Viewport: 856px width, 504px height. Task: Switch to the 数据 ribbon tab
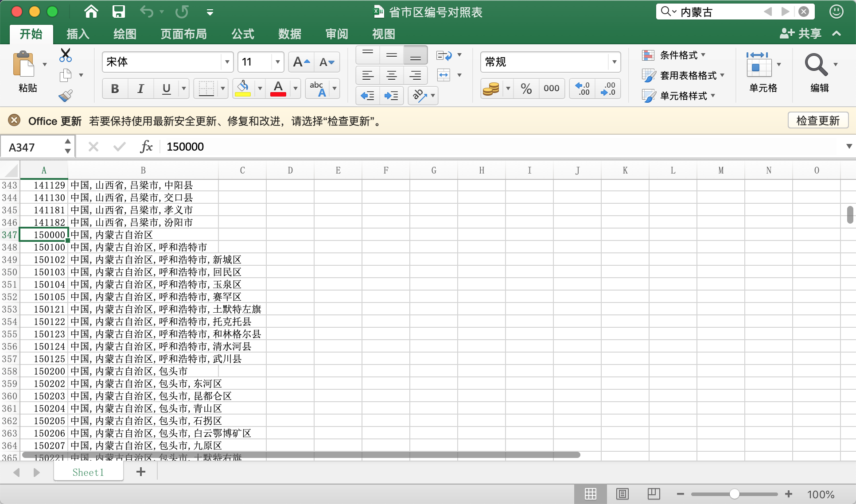290,34
